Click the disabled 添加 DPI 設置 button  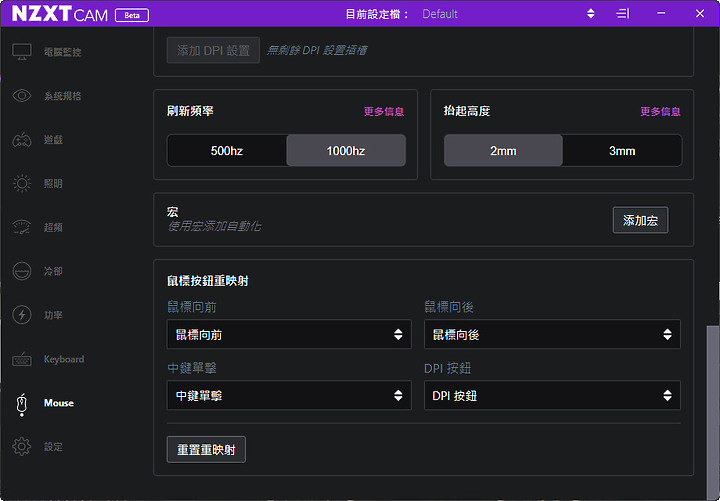click(x=214, y=50)
